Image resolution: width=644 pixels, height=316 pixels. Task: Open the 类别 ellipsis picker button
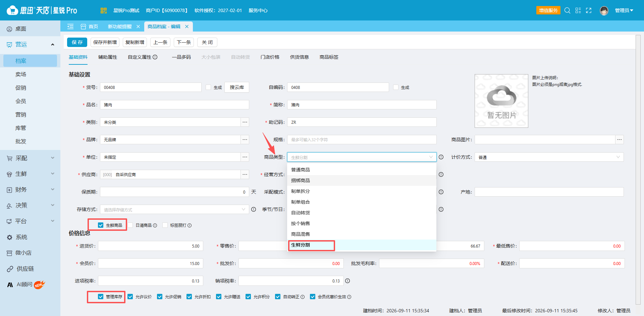tap(245, 122)
